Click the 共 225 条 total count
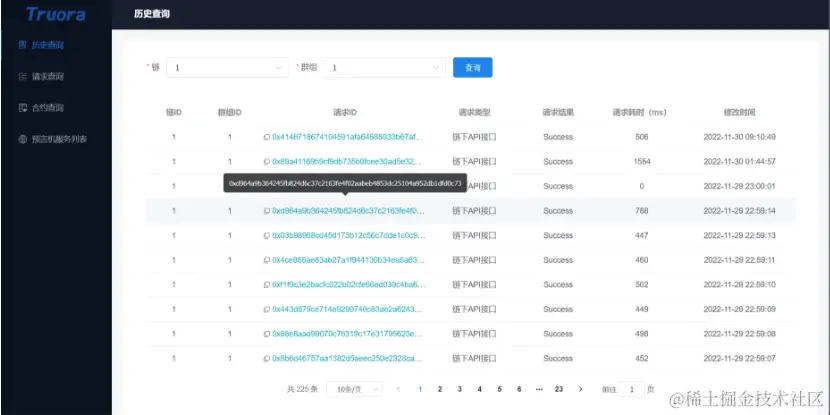This screenshot has height=415, width=830. (302, 389)
